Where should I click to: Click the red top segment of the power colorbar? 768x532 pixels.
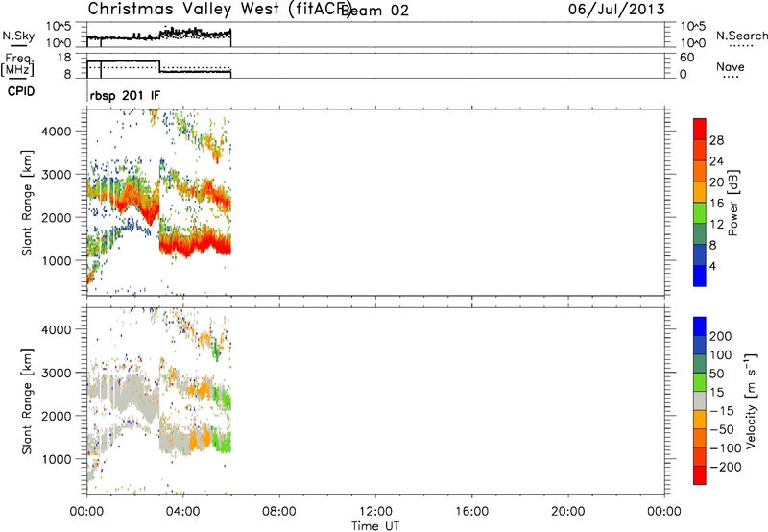click(700, 129)
